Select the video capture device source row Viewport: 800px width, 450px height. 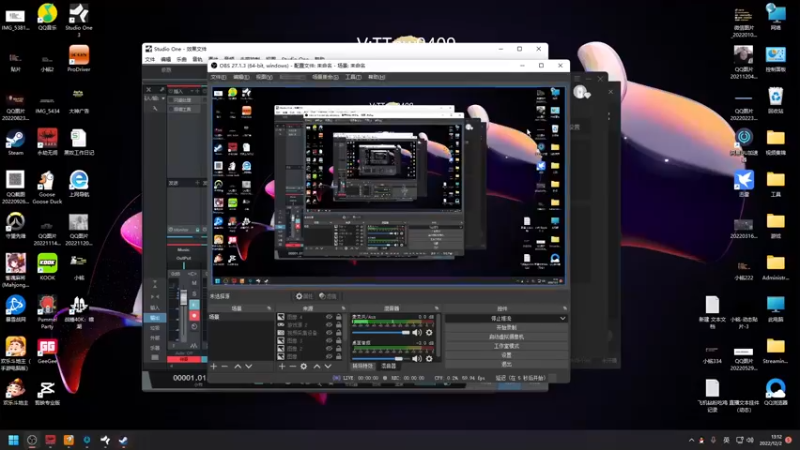(308, 333)
